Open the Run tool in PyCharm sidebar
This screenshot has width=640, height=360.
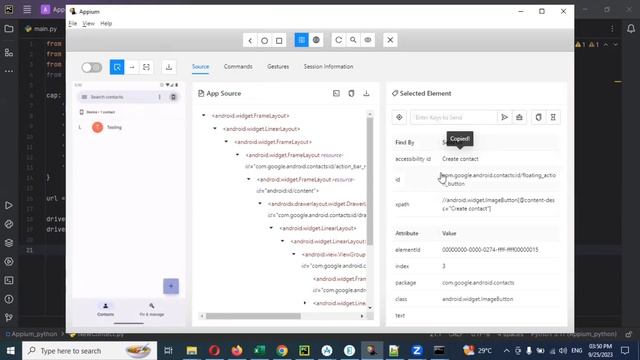[9, 205]
